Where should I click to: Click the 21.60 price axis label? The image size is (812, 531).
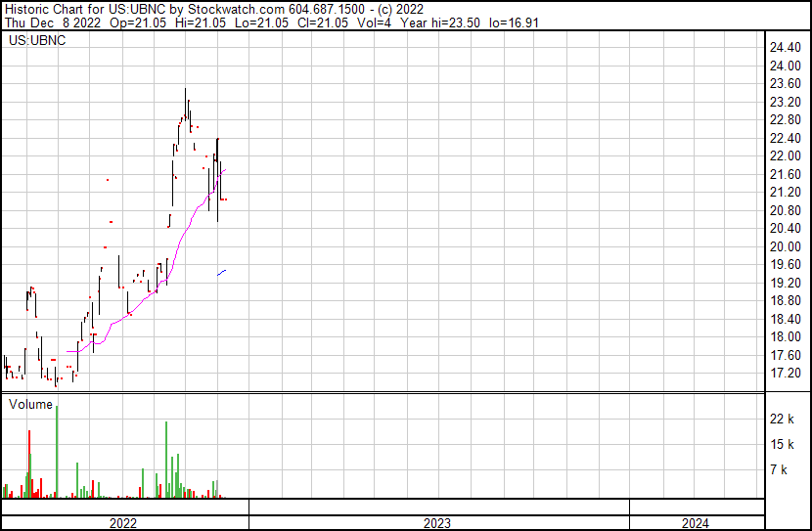(x=785, y=174)
